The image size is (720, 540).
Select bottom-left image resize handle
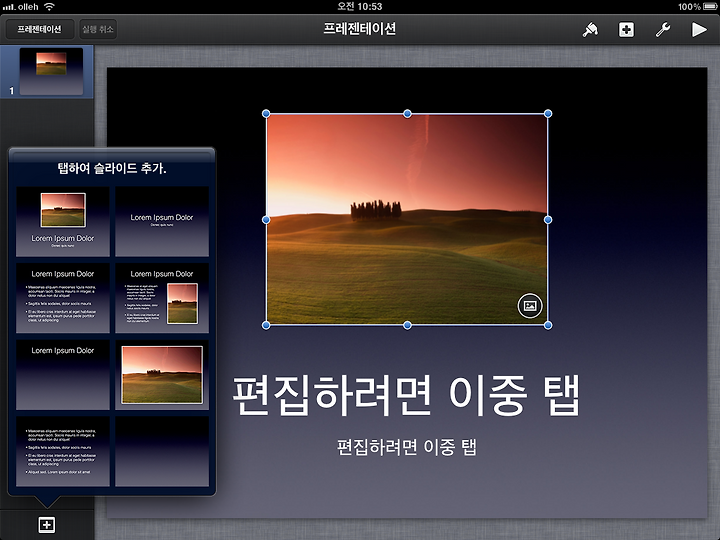[266, 325]
